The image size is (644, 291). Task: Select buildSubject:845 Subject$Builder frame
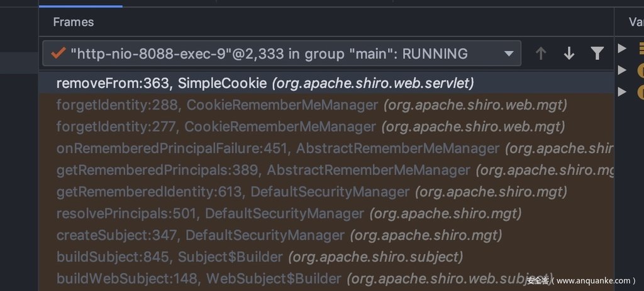326,257
